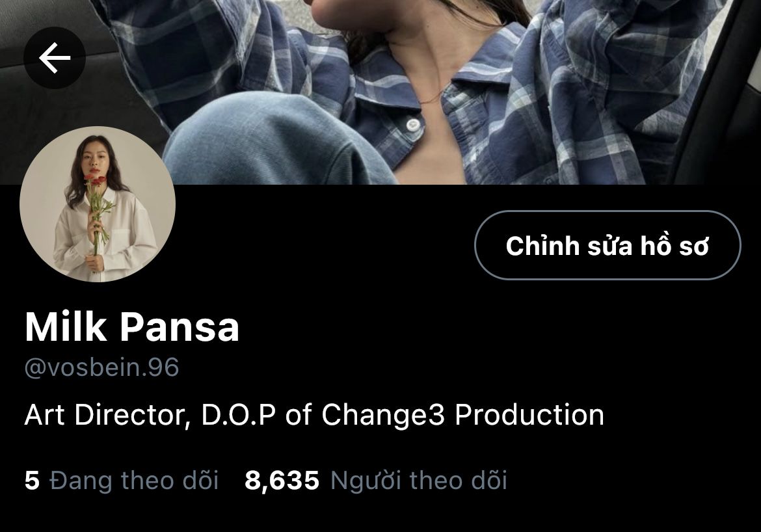
Task: Click the @vosbein.96 username handle
Action: 102,367
